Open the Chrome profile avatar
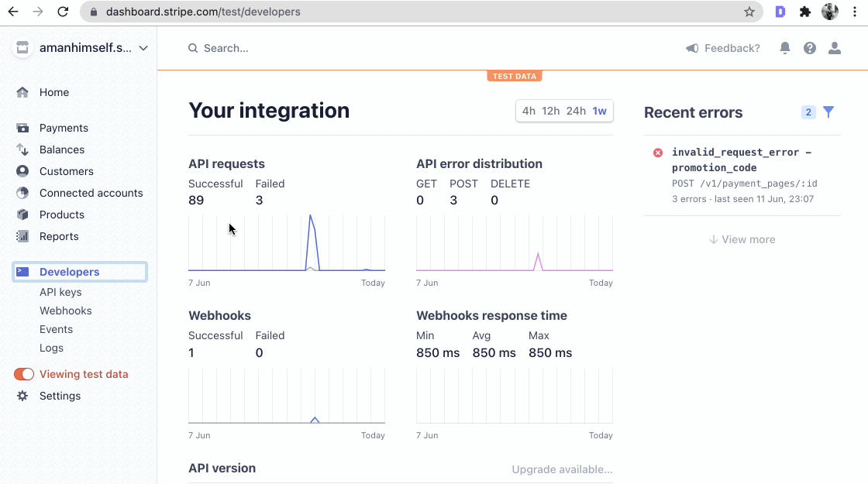 (830, 12)
